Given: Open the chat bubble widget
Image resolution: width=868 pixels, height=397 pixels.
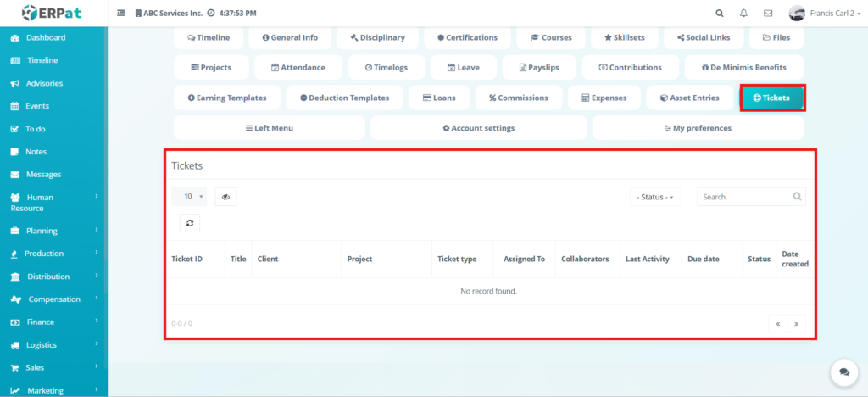Looking at the screenshot, I should pos(843,372).
